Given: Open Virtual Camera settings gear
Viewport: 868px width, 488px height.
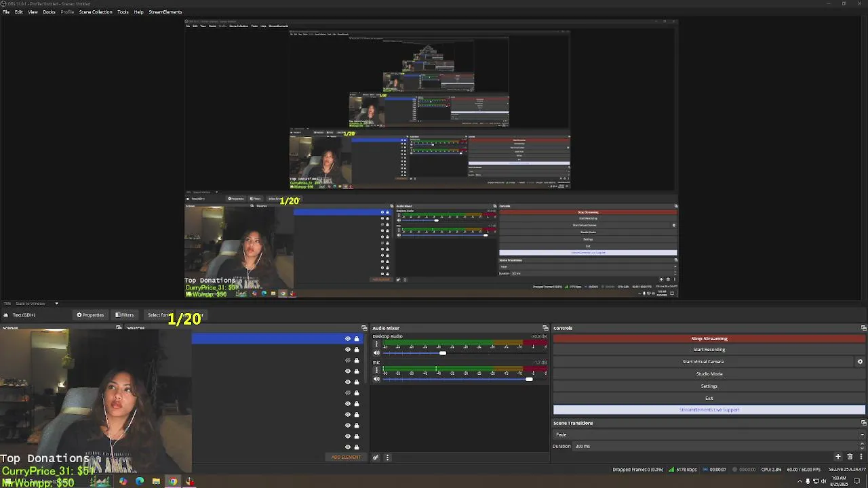Looking at the screenshot, I should 860,361.
